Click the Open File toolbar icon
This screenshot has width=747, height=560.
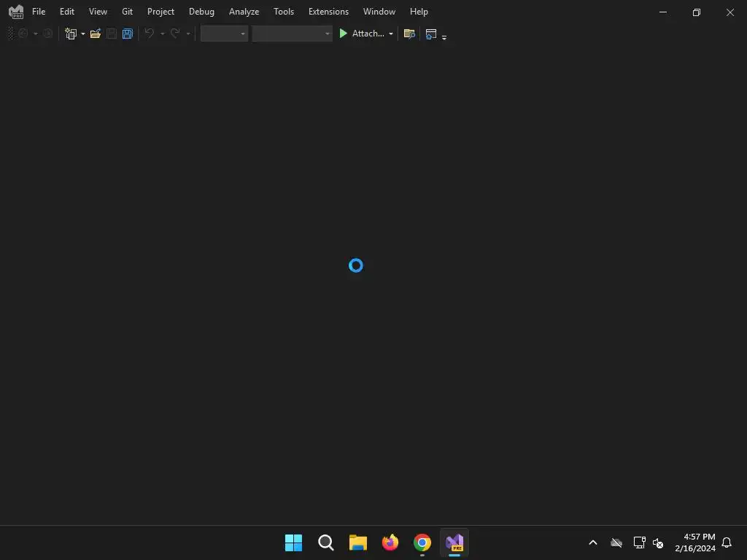point(96,34)
